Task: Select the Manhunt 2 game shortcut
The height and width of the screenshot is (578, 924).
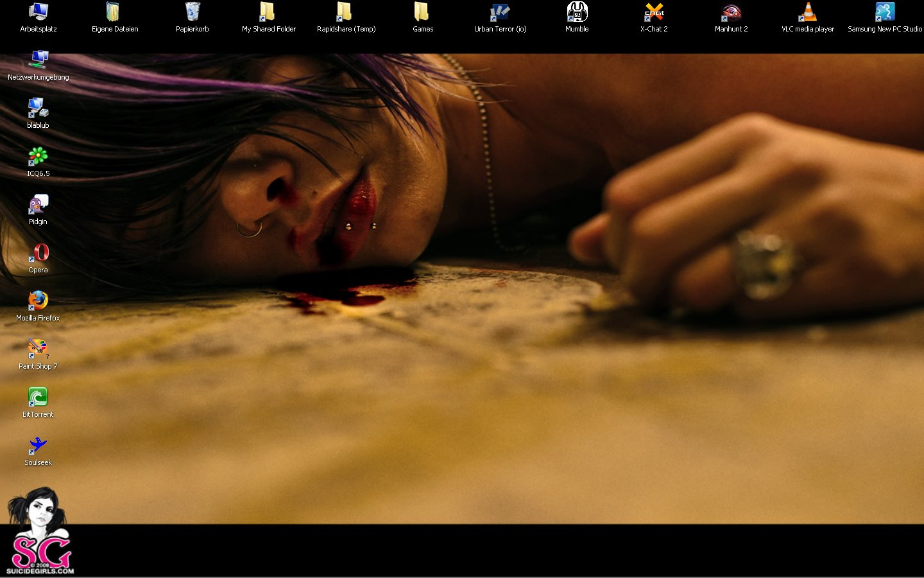Action: [731, 12]
